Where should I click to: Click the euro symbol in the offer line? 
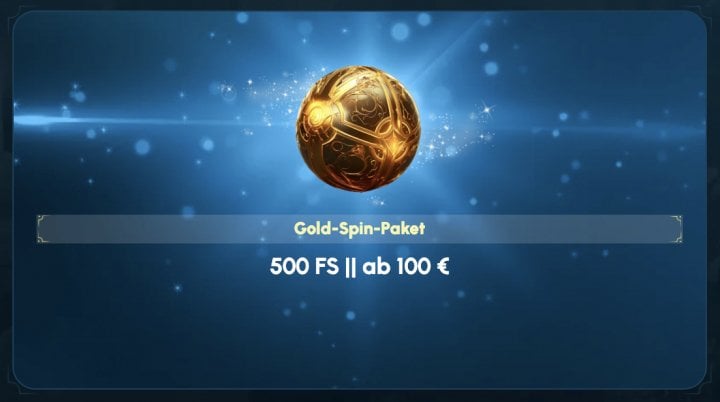(443, 266)
